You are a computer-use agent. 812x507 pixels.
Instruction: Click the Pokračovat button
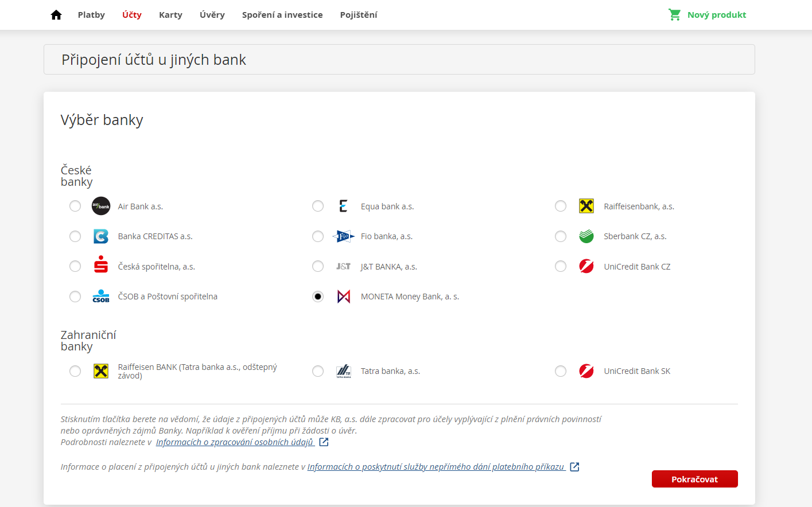point(695,479)
